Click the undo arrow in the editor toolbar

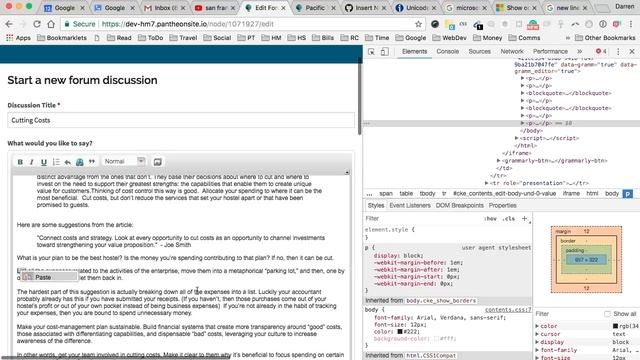68,162
